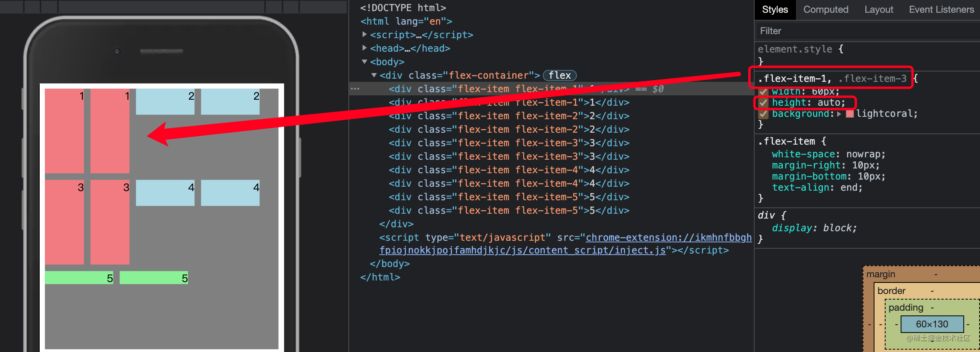980x352 pixels.
Task: Click the border label in box model
Action: (x=892, y=291)
